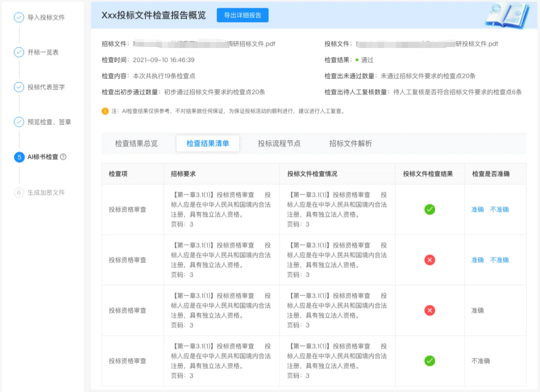Click the green pass icon in first row
Viewport: 540px width, 392px height.
pos(429,209)
